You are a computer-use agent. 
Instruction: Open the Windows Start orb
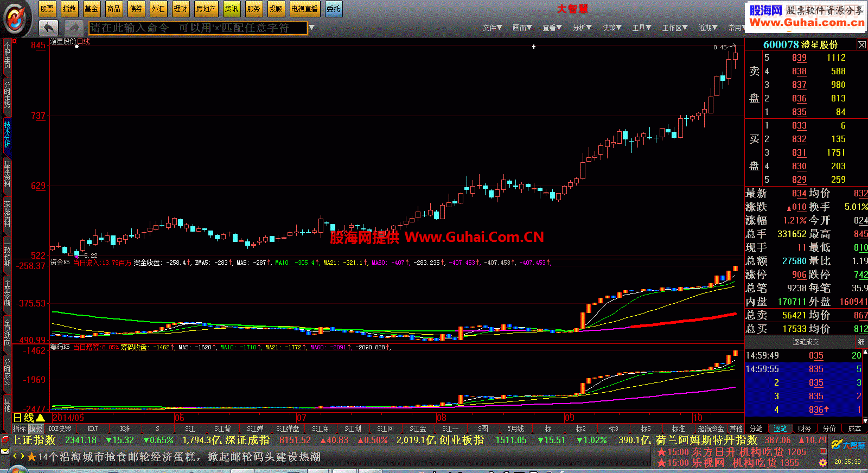(17, 469)
